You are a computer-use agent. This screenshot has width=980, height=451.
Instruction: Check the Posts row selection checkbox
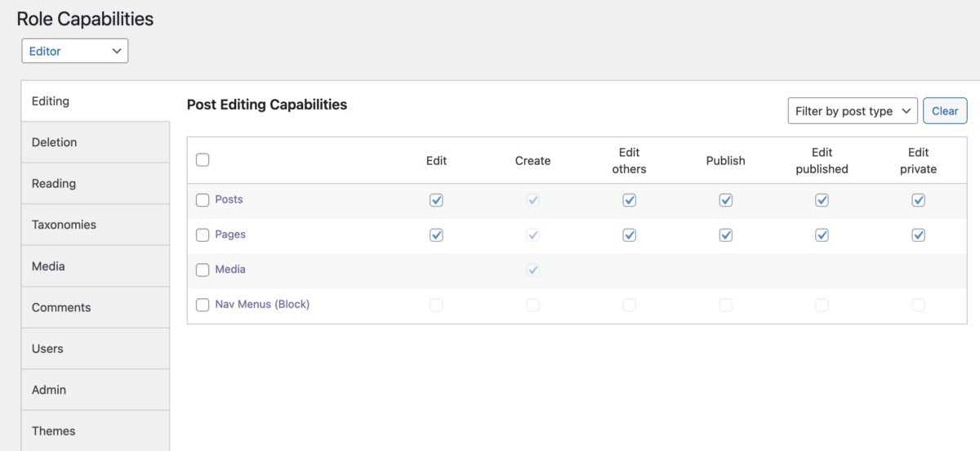click(x=203, y=200)
